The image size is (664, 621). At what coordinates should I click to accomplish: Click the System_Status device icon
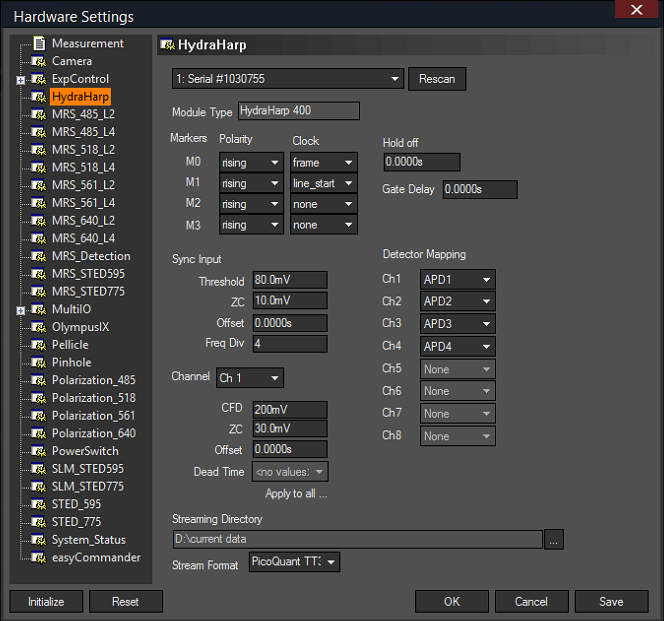click(39, 540)
